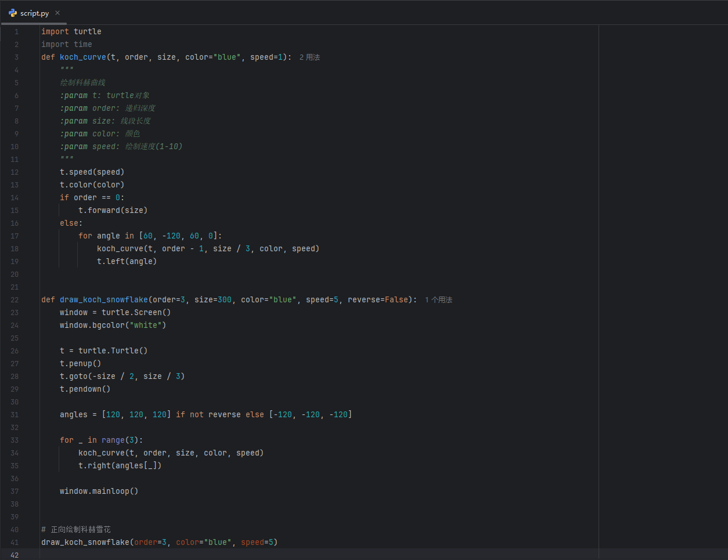Place cursor on draw_koch_snowflake function definition name
Viewport: 728px width, 560px height.
[x=103, y=300]
